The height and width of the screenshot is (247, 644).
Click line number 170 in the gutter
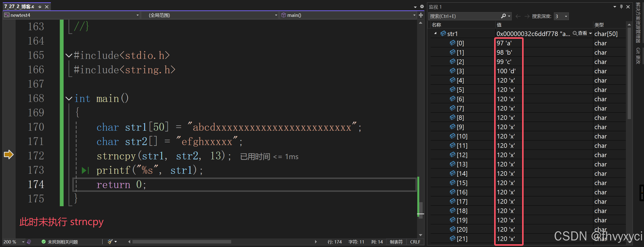pos(36,127)
